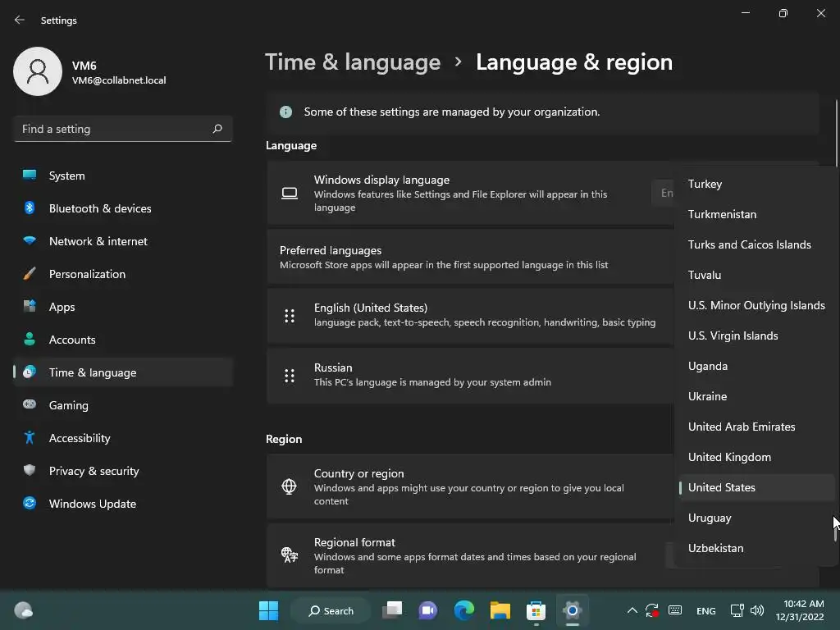Screen dimensions: 840x630
Task: Open Bluetooth & devices category
Action: pos(123,208)
